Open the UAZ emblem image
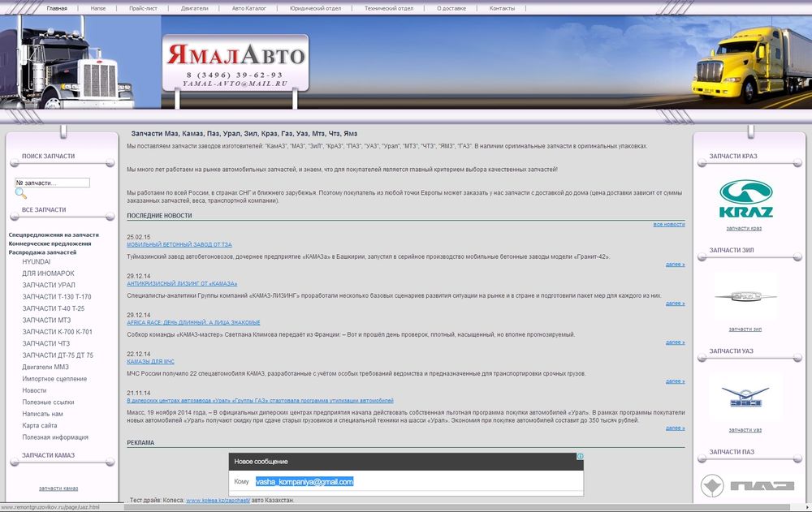Image resolution: width=812 pixels, height=512 pixels. click(x=745, y=397)
